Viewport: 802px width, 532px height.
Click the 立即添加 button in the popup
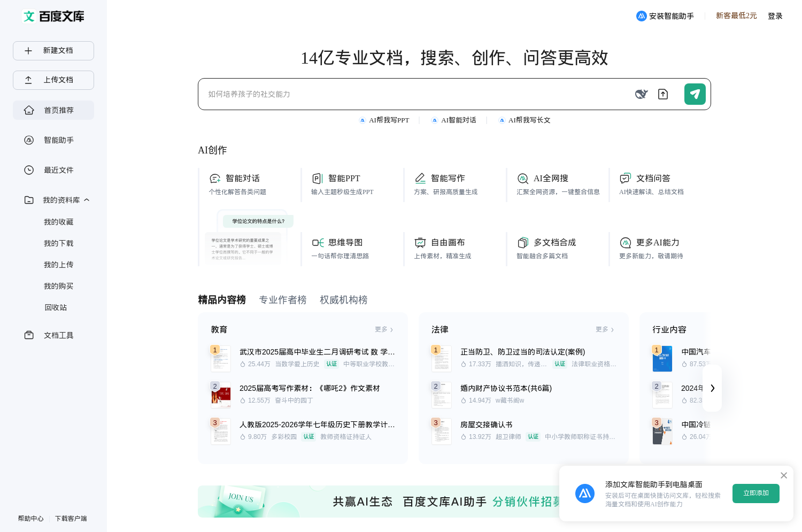coord(755,494)
